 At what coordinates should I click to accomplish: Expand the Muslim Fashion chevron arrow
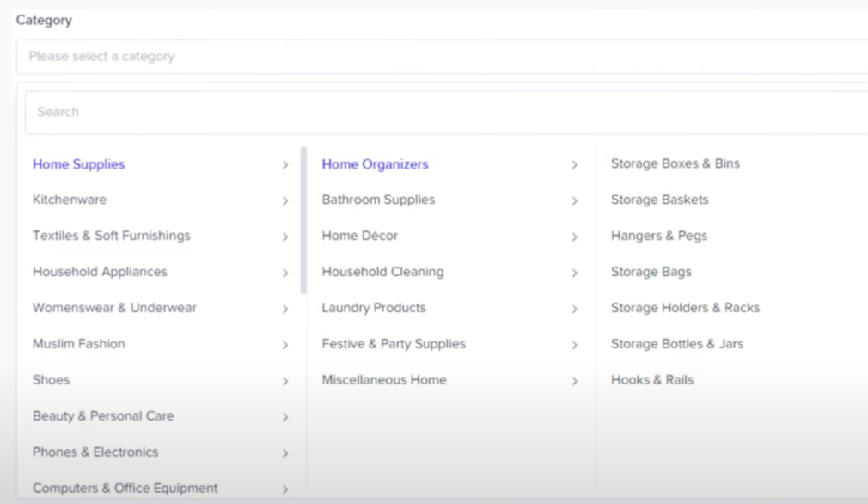point(285,345)
